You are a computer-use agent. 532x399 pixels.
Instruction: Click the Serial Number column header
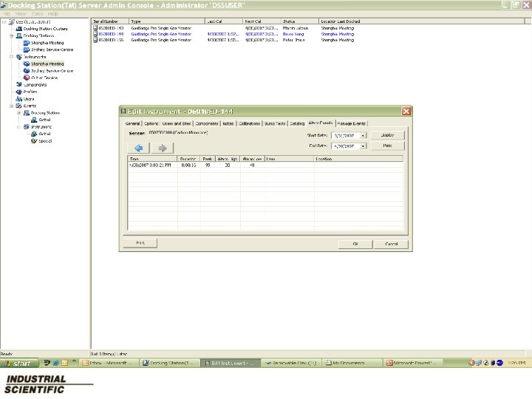click(x=110, y=21)
